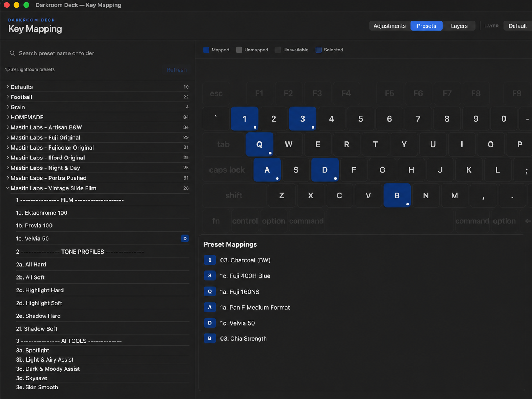Focus the preset search field
This screenshot has width=532, height=399.
(x=97, y=53)
